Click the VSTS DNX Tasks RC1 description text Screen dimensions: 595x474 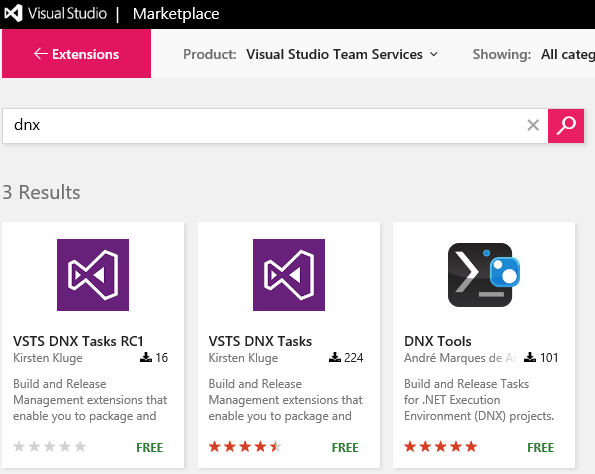[90, 400]
